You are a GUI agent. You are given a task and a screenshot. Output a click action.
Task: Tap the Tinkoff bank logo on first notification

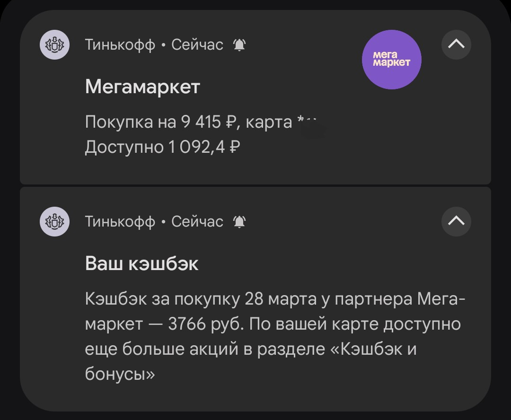click(54, 45)
